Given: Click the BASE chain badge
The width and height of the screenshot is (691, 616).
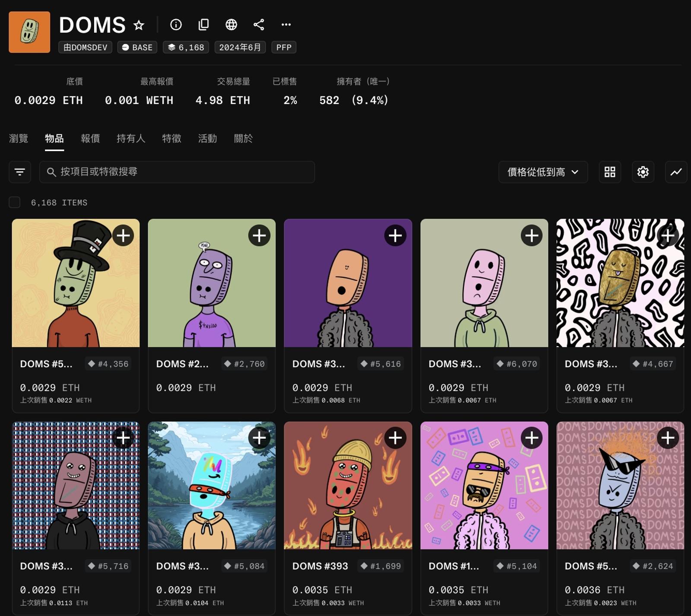Looking at the screenshot, I should pos(137,47).
